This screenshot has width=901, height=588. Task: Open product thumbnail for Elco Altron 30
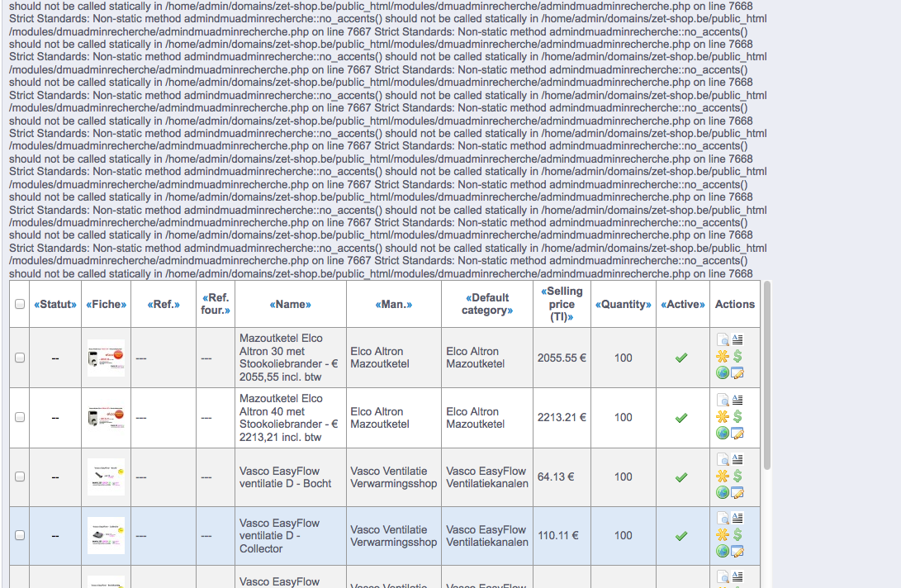(106, 358)
